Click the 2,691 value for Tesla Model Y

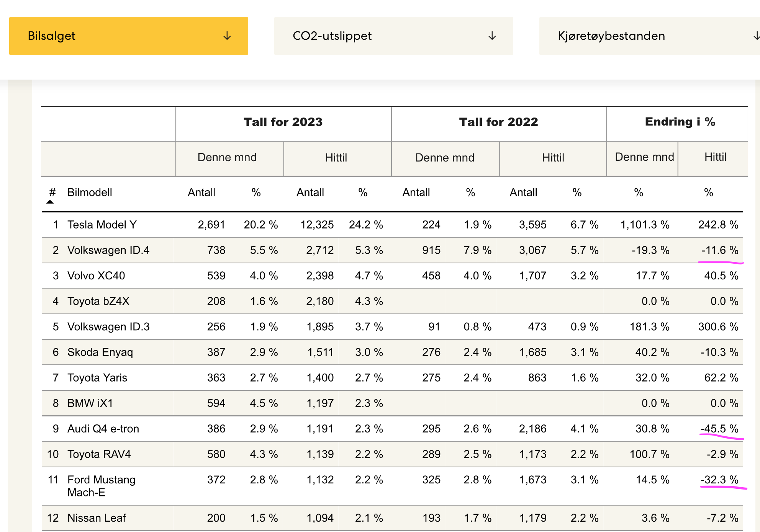pyautogui.click(x=211, y=225)
